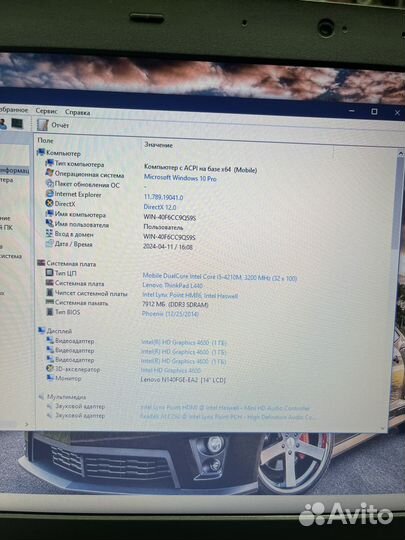The width and height of the screenshot is (405, 540).
Task: Click the Имя компьютера row icon
Action: click(x=50, y=214)
